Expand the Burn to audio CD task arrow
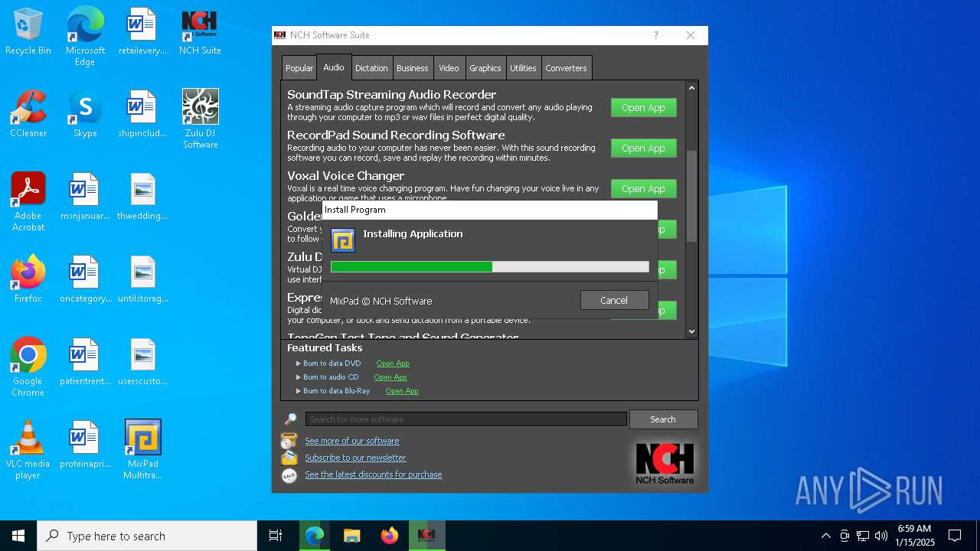980x551 pixels. coord(298,377)
